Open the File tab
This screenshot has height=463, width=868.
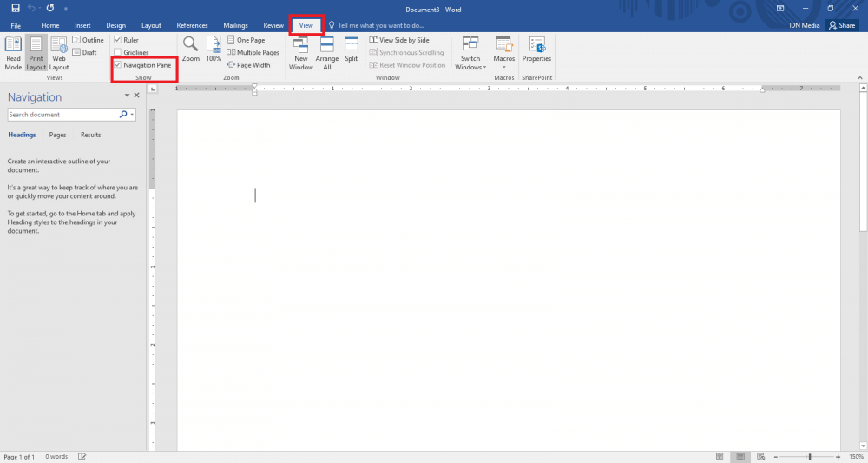[16, 25]
